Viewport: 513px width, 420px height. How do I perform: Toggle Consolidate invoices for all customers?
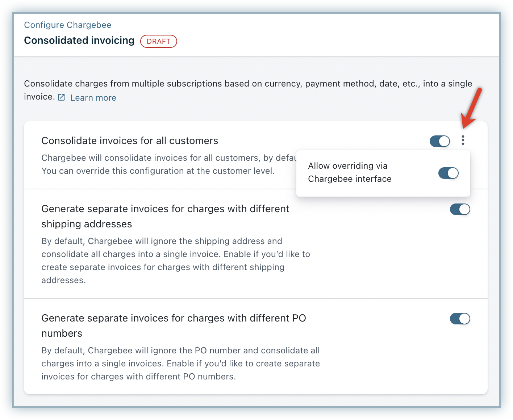tap(439, 141)
